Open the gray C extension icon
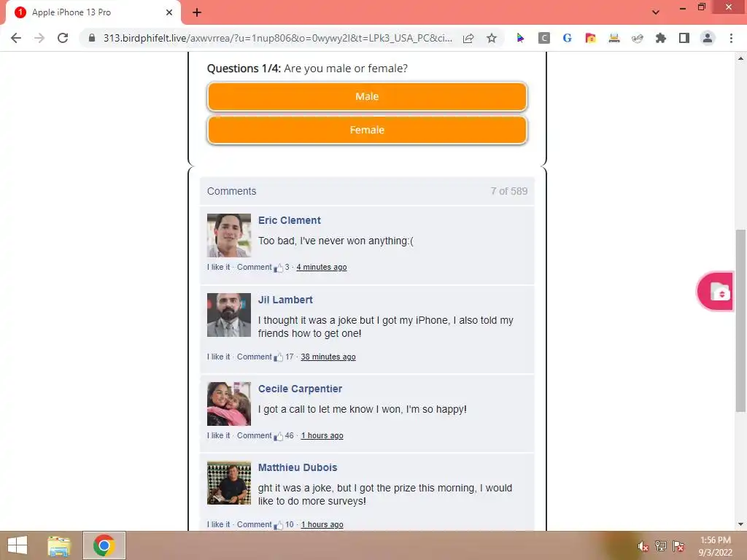 click(x=543, y=38)
